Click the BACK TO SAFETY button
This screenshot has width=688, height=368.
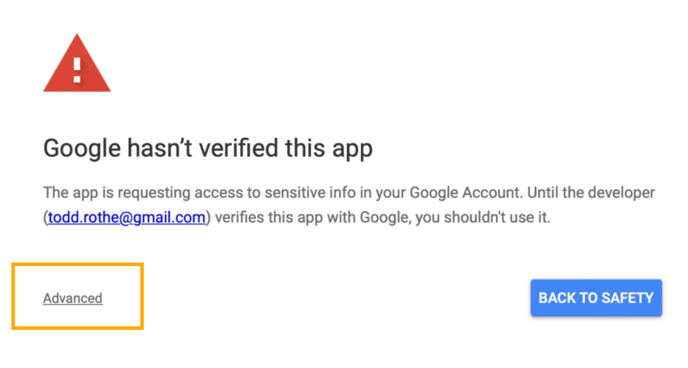(x=596, y=298)
